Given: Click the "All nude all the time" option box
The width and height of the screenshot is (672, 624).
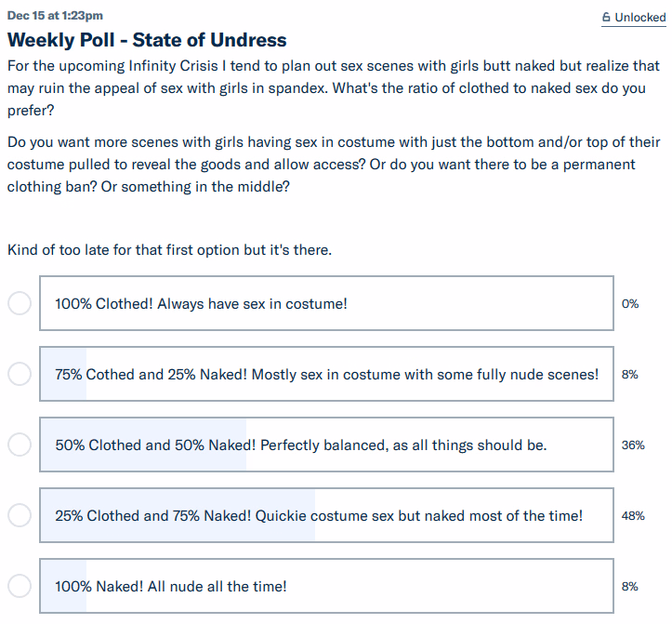Looking at the screenshot, I should [326, 586].
